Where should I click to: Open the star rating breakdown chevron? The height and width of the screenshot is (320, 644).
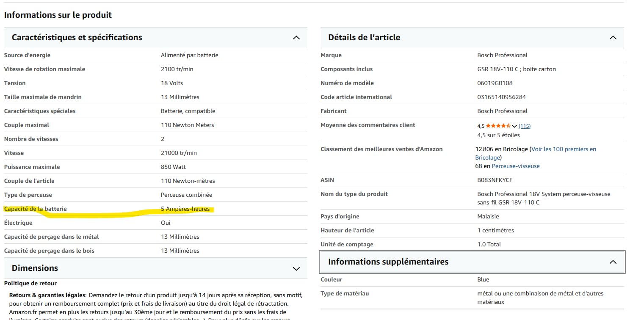click(514, 126)
